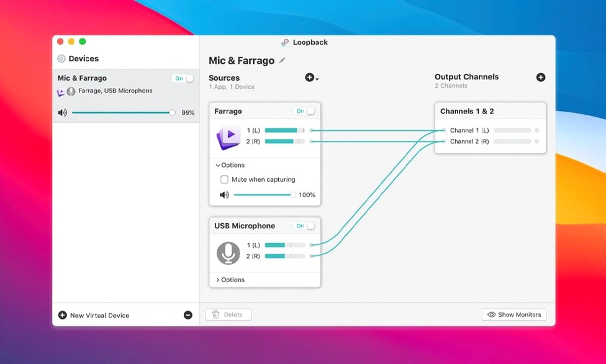Click the New Virtual Device label

[x=100, y=316]
